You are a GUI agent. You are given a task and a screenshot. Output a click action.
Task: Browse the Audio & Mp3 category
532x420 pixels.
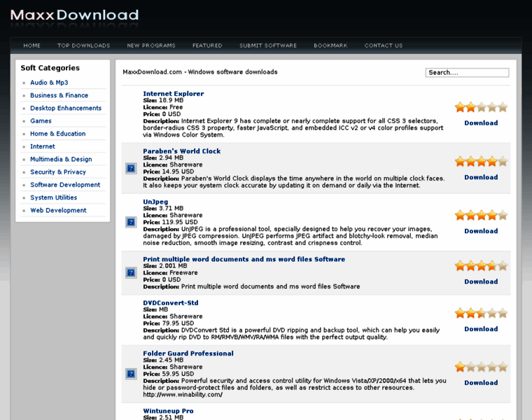pos(49,83)
